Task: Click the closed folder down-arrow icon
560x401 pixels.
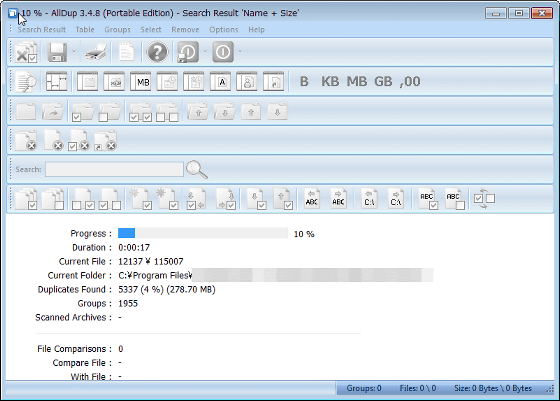Action: pos(277,111)
